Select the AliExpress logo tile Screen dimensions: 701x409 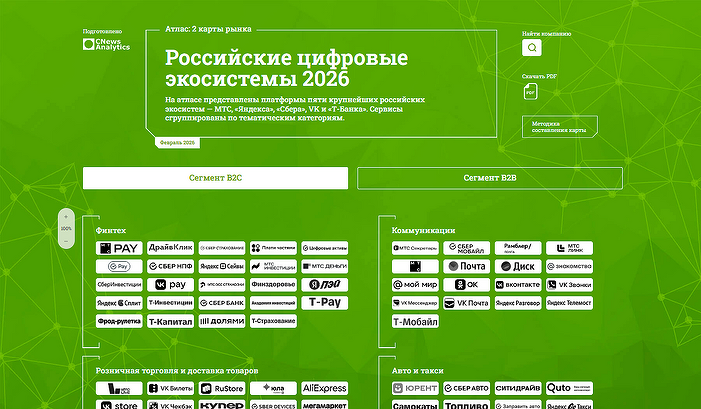click(x=325, y=388)
